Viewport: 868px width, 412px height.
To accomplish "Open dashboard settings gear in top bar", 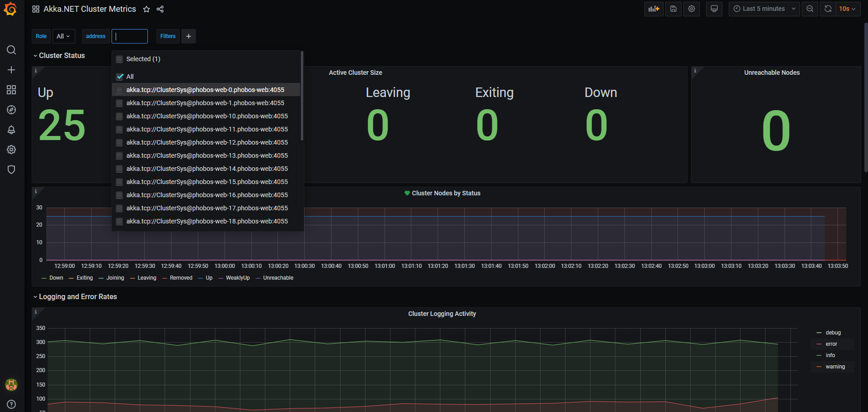I will [x=692, y=9].
